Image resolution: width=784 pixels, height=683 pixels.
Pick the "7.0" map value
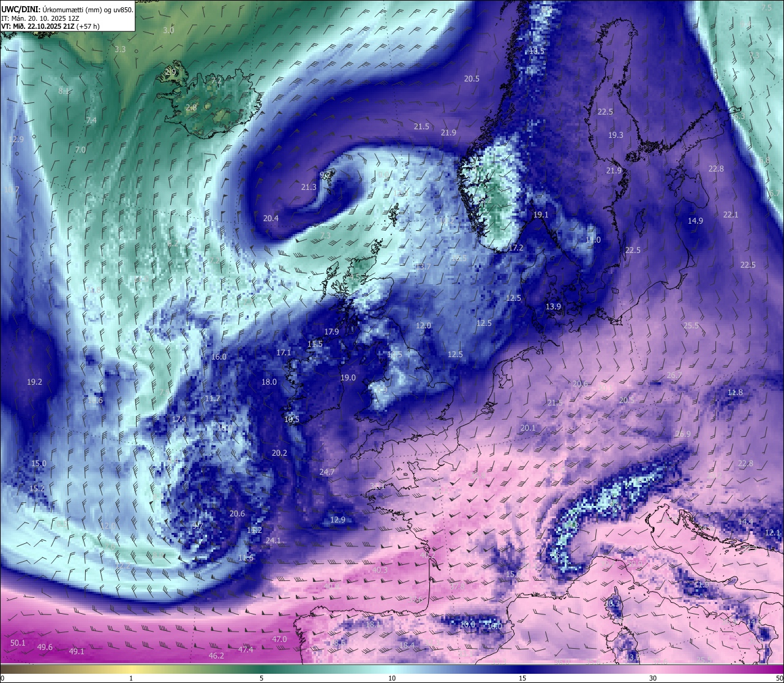click(x=80, y=149)
